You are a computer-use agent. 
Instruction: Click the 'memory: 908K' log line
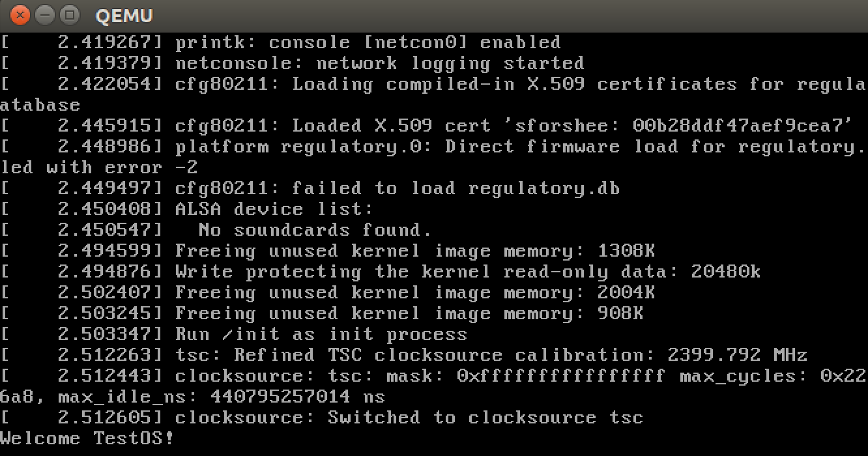point(322,313)
